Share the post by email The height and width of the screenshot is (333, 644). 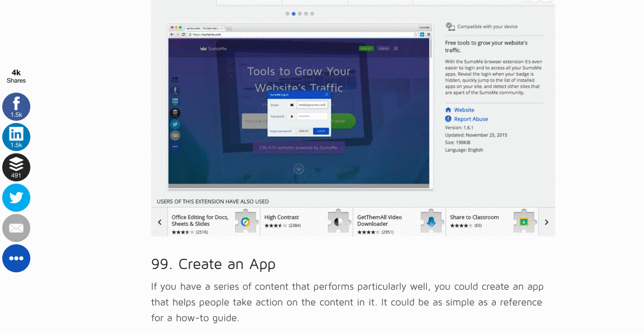(x=16, y=229)
